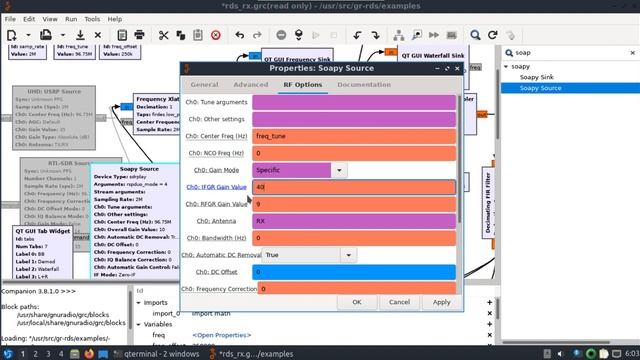Open the Tools menu

92,19
